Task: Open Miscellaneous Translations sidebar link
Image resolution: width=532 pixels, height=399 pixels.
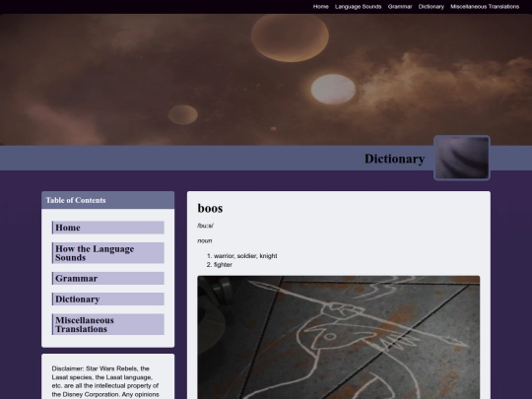Action: pos(108,325)
